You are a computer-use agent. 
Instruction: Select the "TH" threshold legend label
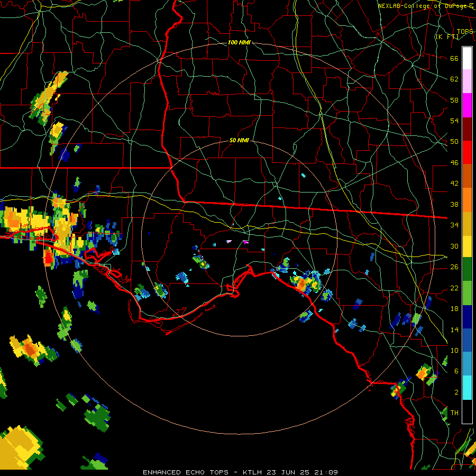pos(454,413)
